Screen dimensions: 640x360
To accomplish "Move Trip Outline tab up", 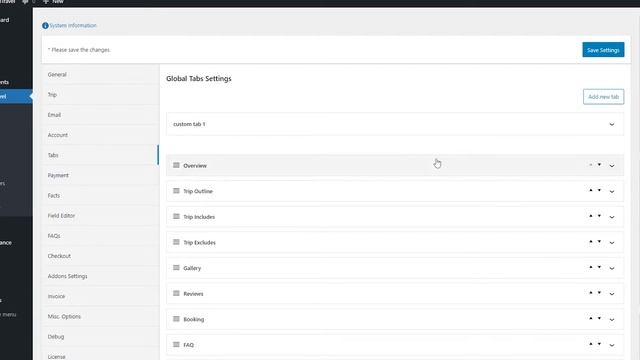I will tap(591, 190).
